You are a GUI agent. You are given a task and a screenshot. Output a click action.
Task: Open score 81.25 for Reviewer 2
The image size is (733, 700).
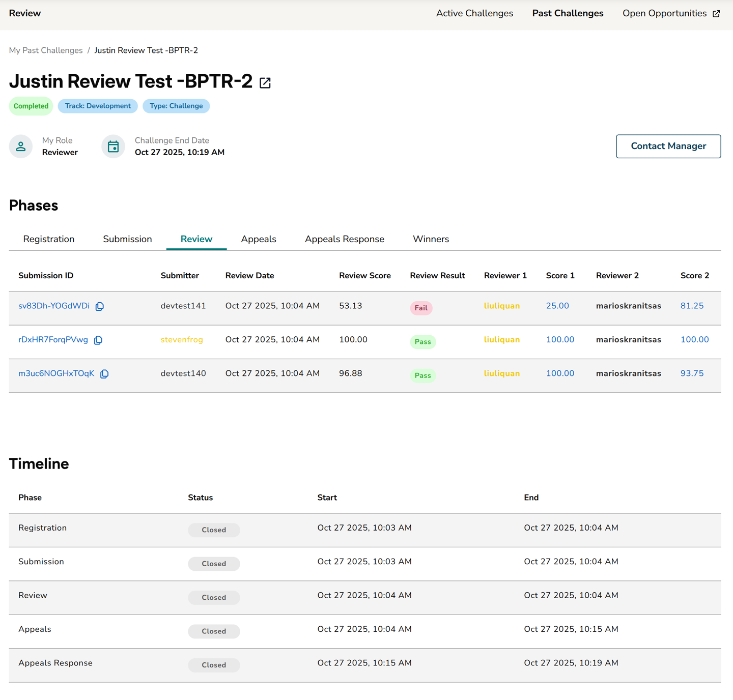click(x=692, y=306)
